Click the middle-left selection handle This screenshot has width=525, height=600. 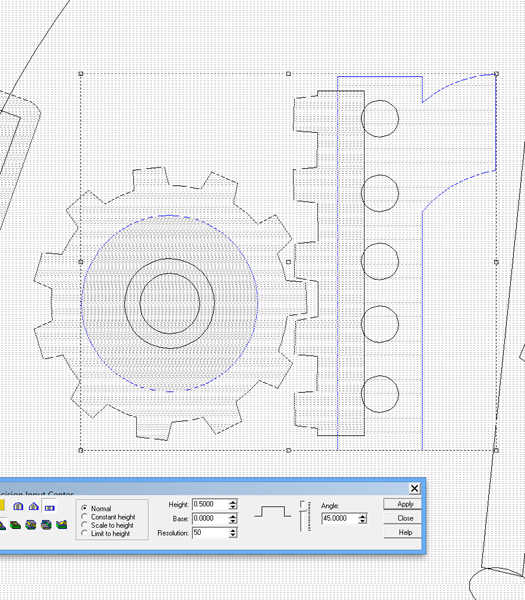pos(81,262)
